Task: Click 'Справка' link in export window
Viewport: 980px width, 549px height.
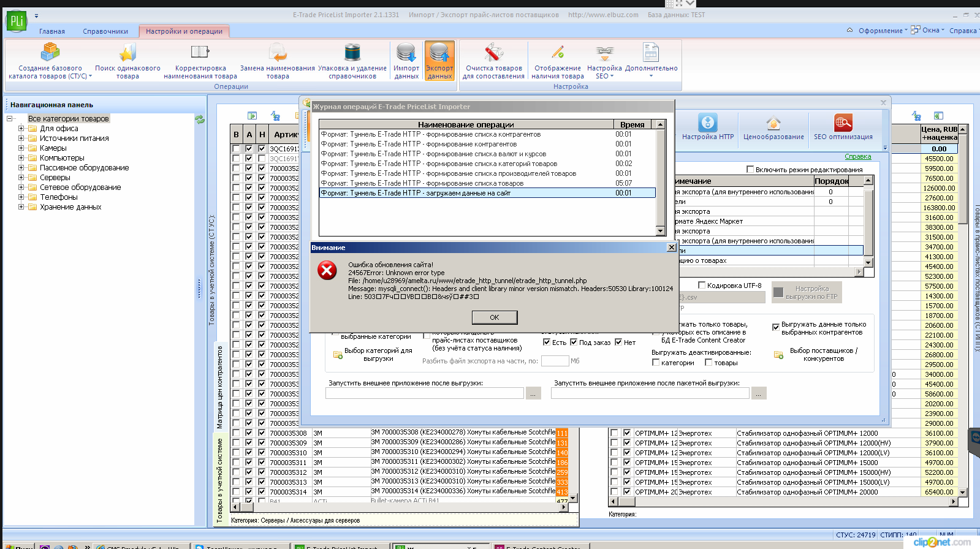Action: (857, 157)
